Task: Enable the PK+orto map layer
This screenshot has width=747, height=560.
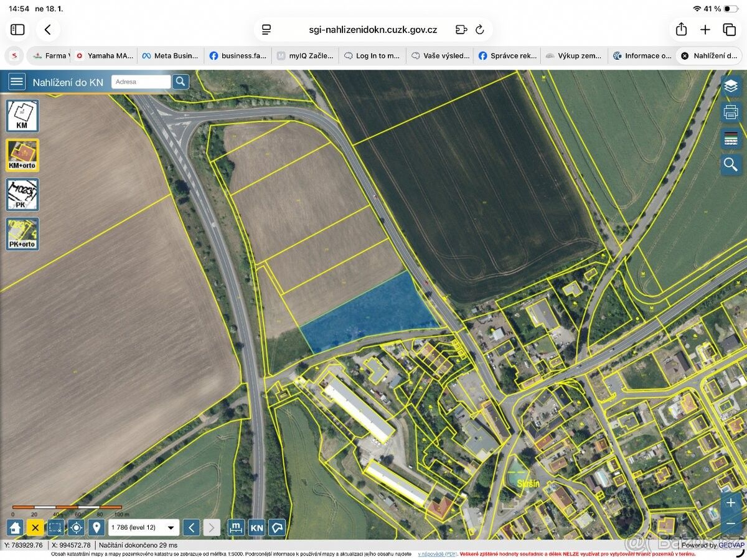Action: point(22,233)
